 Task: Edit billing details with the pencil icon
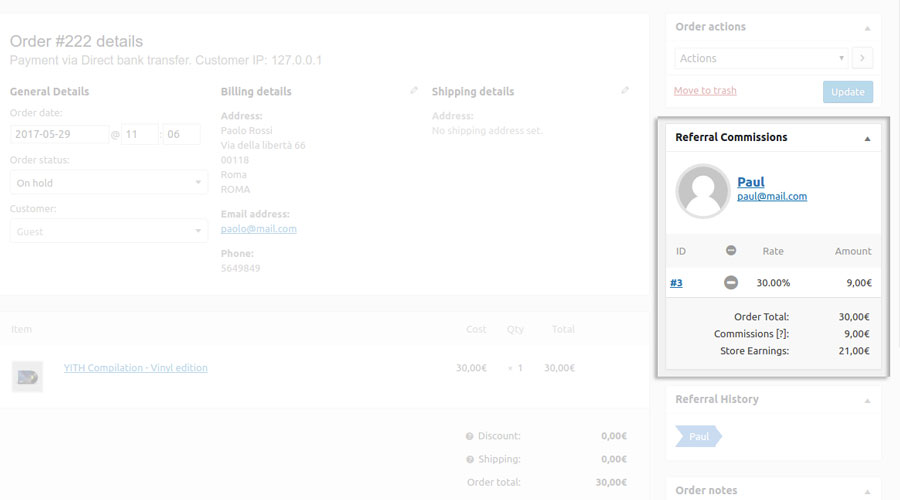tap(414, 91)
